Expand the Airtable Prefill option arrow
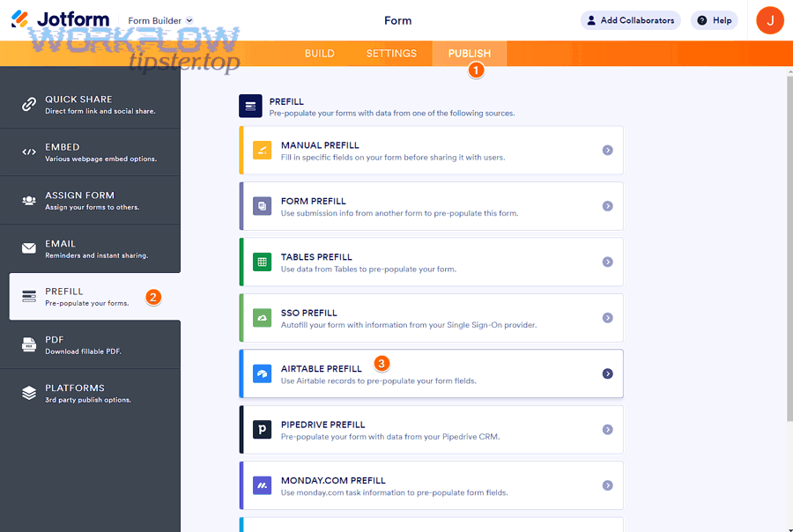Viewport: 793px width, 532px height. (x=607, y=373)
